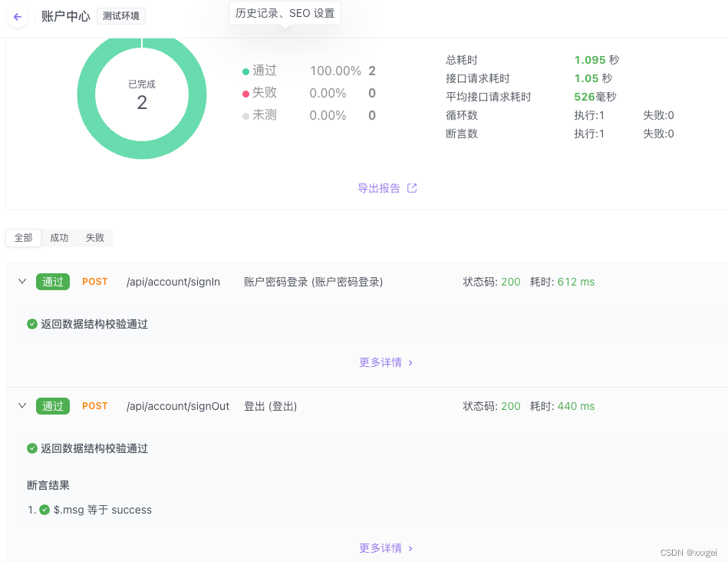This screenshot has height=565, width=728.
Task: Toggle the 通过 legend entry in the chart
Action: click(x=264, y=71)
